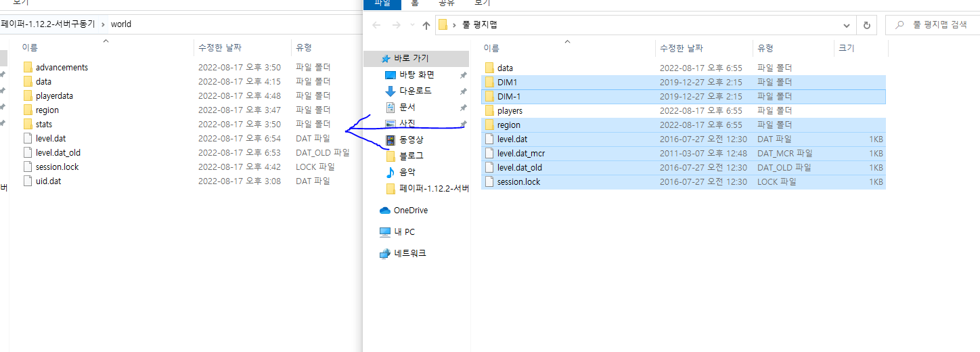Select the uid.dat file icon
This screenshot has width=980, height=352.
point(28,181)
